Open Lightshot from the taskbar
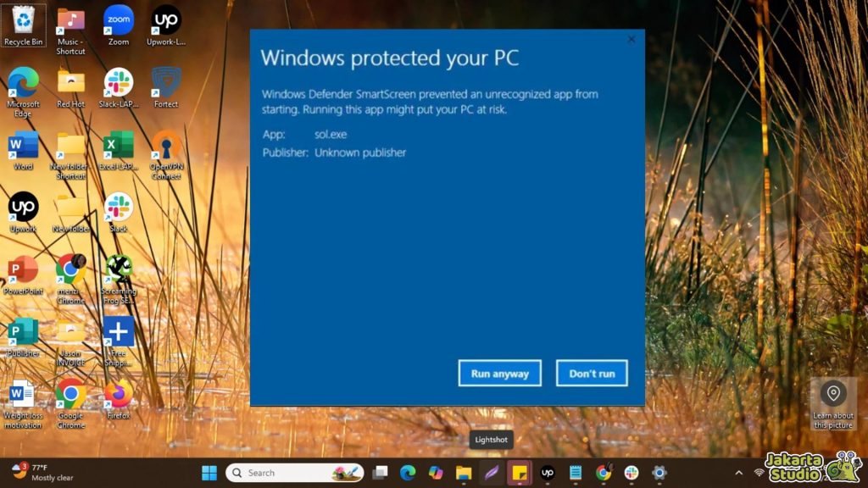 [489, 473]
